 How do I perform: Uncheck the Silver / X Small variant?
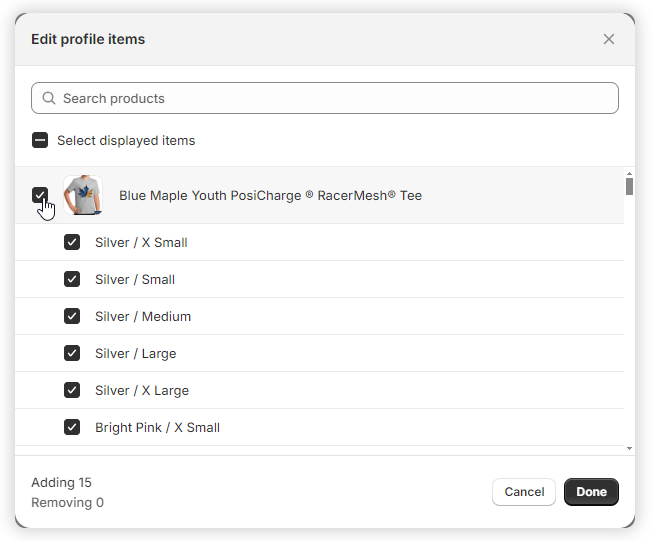pyautogui.click(x=72, y=243)
